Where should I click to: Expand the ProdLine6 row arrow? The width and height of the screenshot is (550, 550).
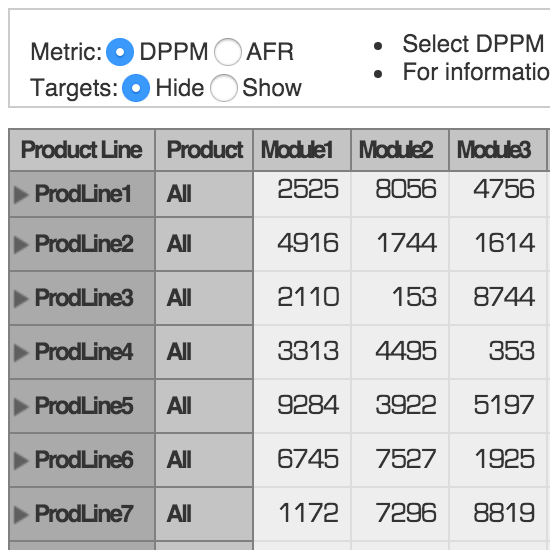pyautogui.click(x=21, y=461)
